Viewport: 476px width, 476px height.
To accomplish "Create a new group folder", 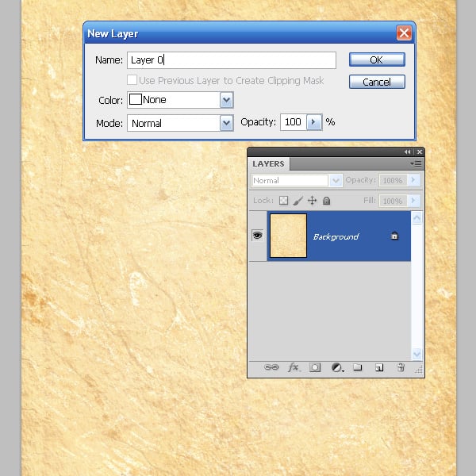I will pyautogui.click(x=358, y=368).
